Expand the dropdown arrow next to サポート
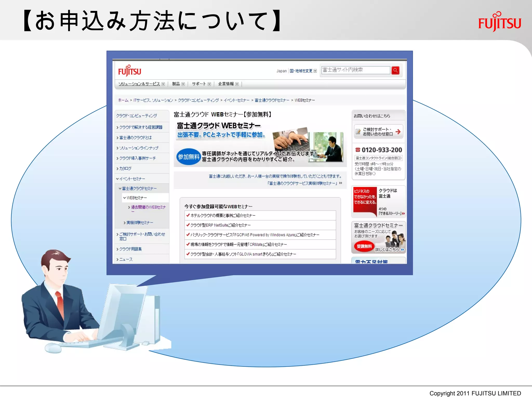Image resolution: width=532 pixels, height=399 pixels. (x=209, y=84)
